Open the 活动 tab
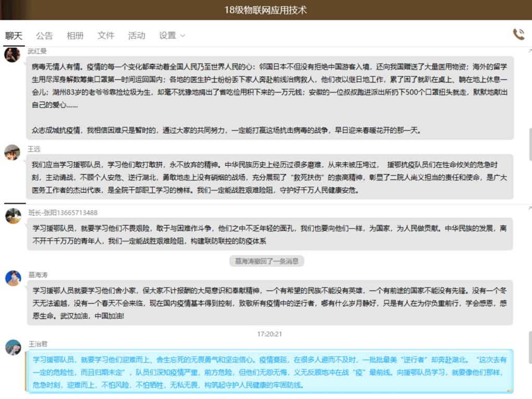This screenshot has width=532, height=399. point(137,35)
